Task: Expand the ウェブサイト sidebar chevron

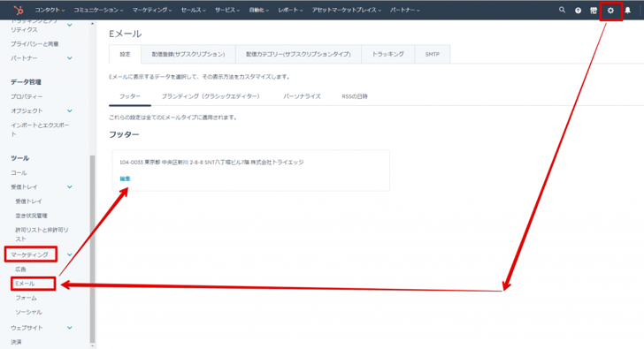Action: point(70,328)
